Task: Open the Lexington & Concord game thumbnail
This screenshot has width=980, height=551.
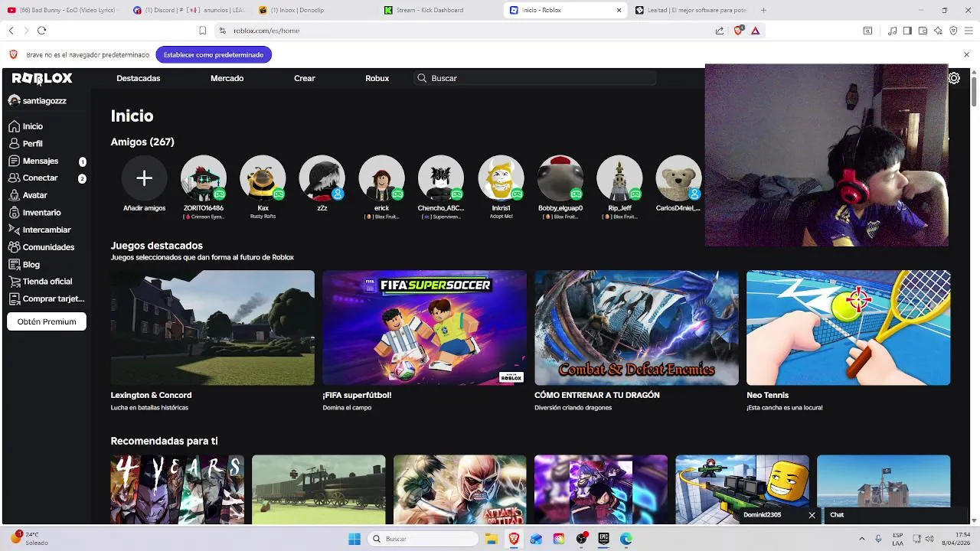Action: tap(212, 328)
